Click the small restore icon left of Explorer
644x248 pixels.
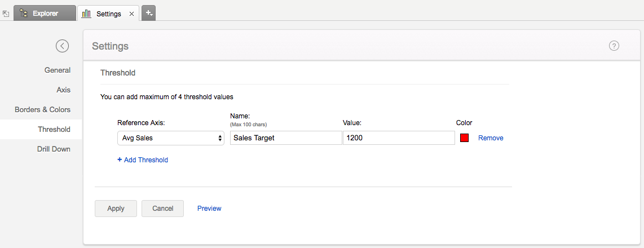6,14
